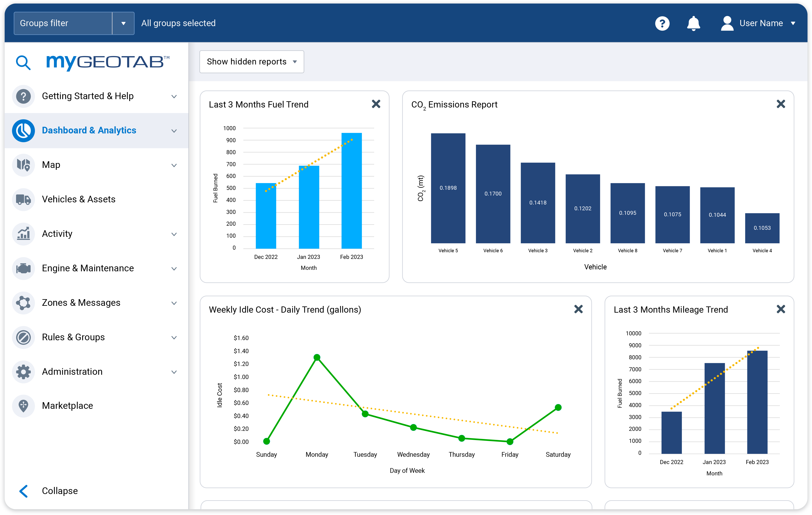Hide the CO2 Emissions Report card
This screenshot has width=812, height=515.
[781, 104]
